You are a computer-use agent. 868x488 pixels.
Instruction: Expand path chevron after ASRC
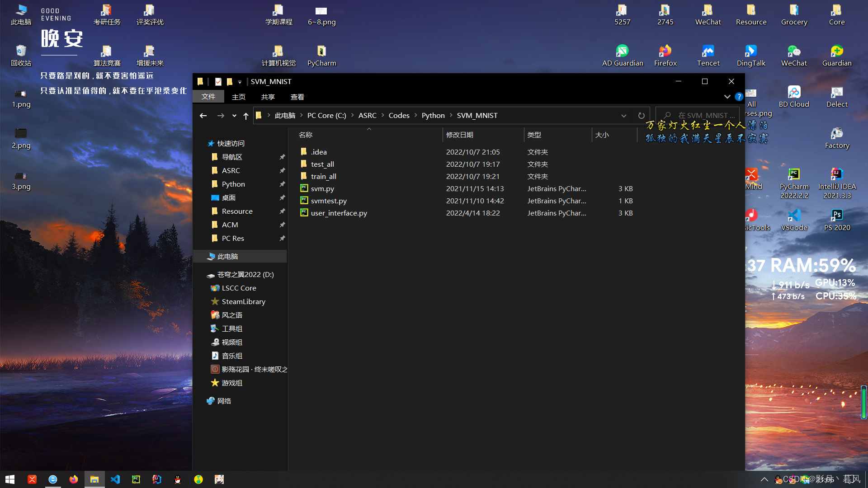(x=382, y=116)
